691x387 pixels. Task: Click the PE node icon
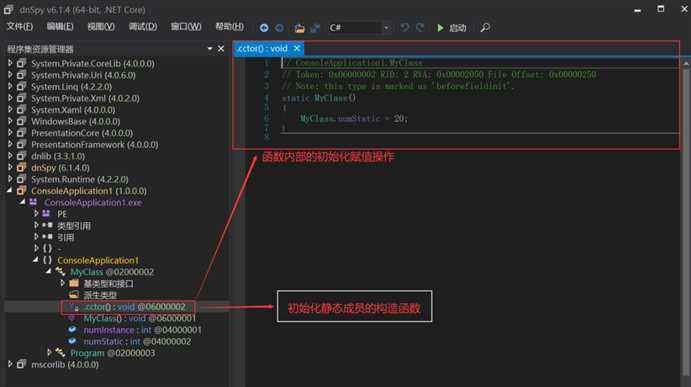click(x=46, y=213)
